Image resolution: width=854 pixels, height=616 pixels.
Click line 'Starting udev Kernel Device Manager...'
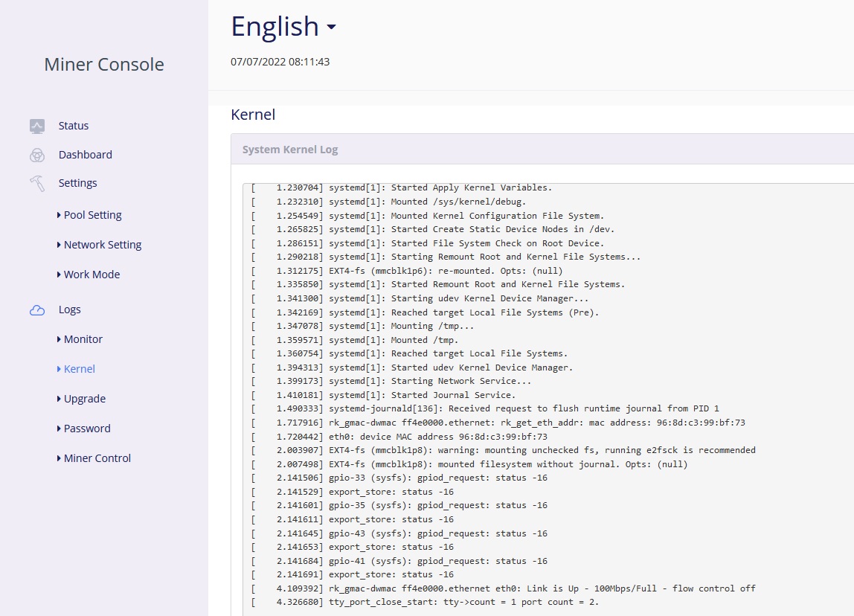pyautogui.click(x=420, y=298)
